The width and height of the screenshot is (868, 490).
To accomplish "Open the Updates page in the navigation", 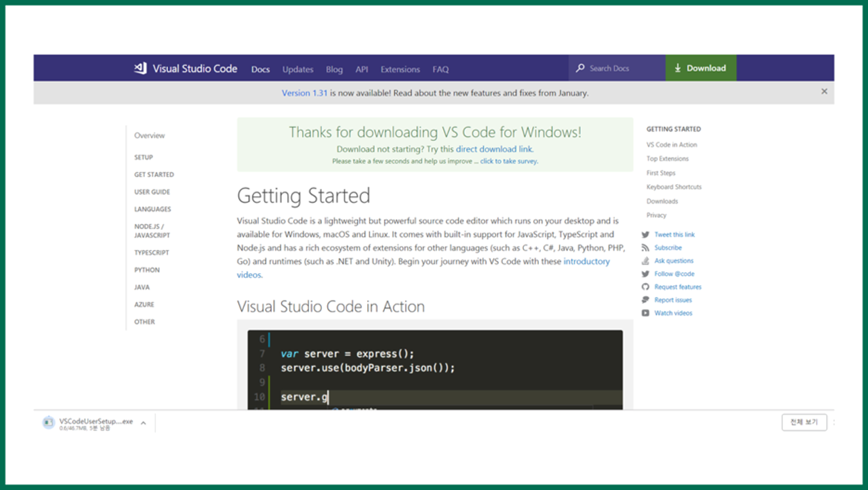I will click(298, 69).
